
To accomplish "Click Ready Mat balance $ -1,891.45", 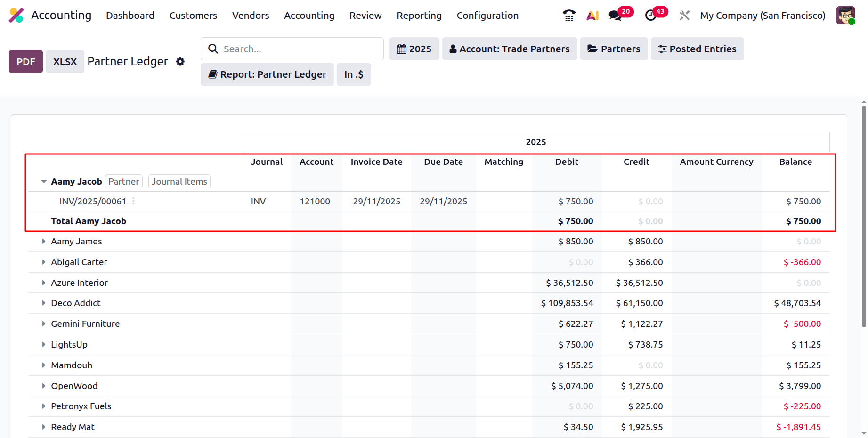I will pos(798,427).
